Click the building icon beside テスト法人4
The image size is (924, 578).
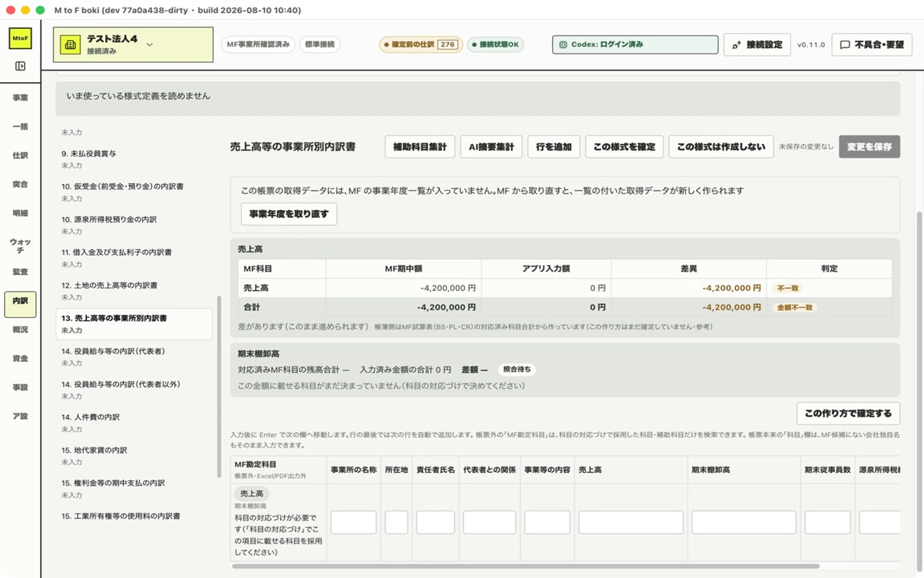(x=70, y=45)
